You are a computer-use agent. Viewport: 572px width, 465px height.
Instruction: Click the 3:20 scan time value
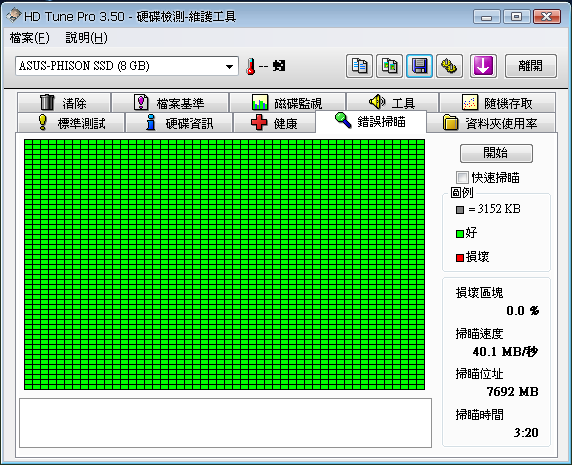pos(526,433)
